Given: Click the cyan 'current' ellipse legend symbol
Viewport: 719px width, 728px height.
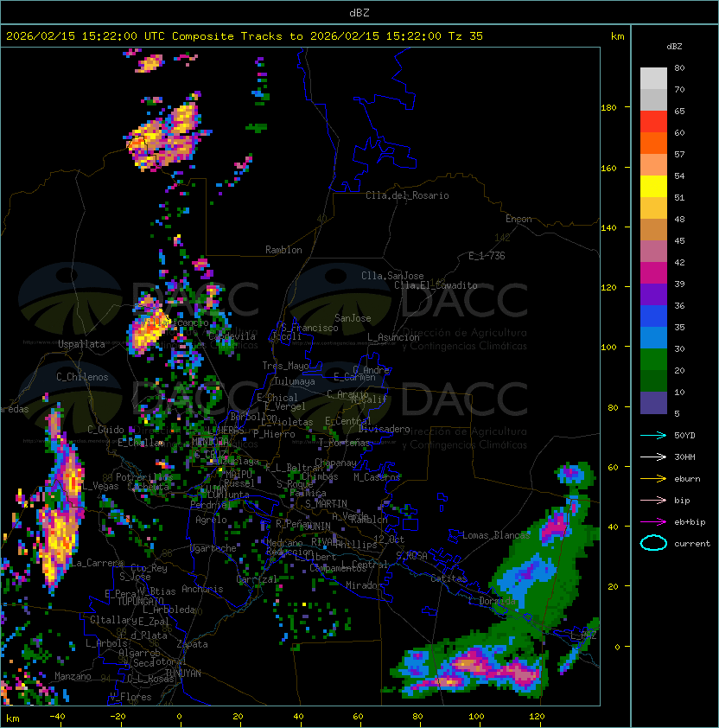Looking at the screenshot, I should coord(653,543).
